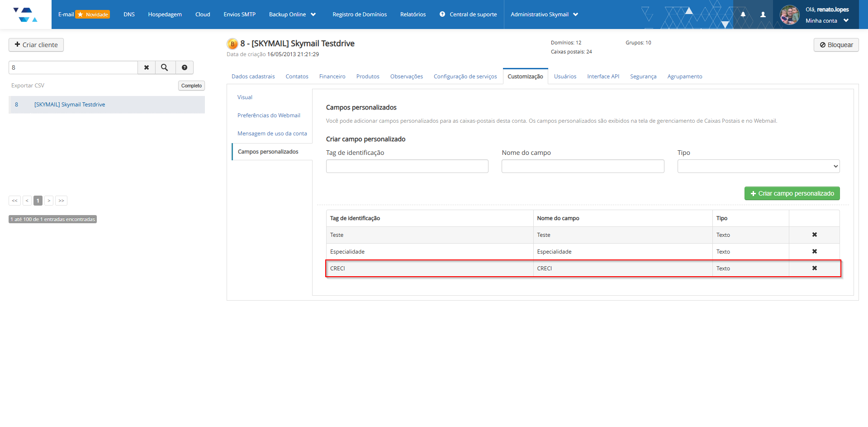Click the Bloquear button

point(836,45)
